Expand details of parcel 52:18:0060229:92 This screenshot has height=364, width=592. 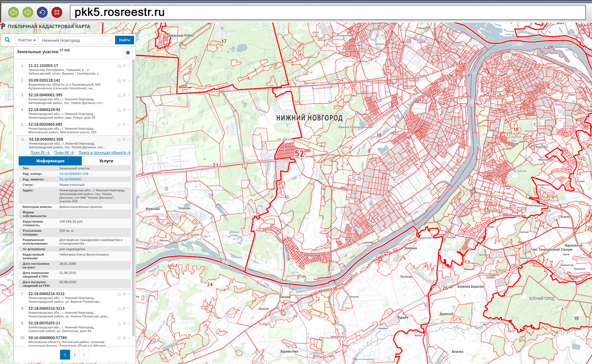click(129, 110)
